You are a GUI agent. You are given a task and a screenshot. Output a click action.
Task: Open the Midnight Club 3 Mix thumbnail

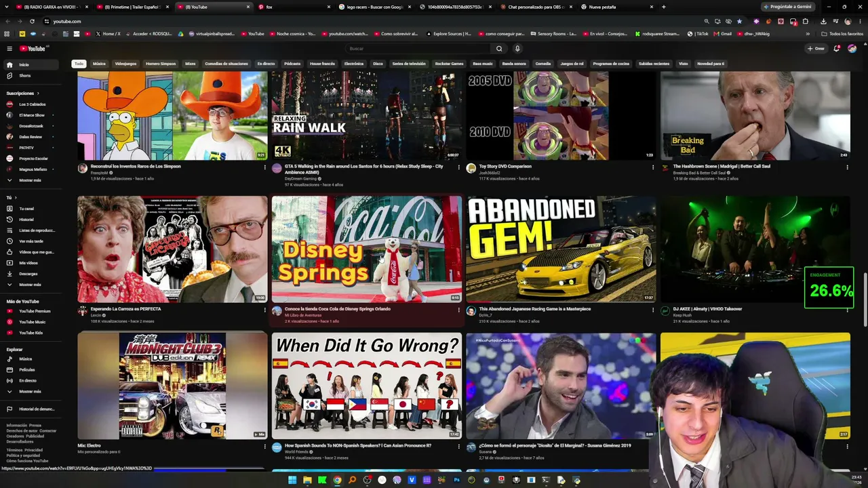click(x=172, y=386)
